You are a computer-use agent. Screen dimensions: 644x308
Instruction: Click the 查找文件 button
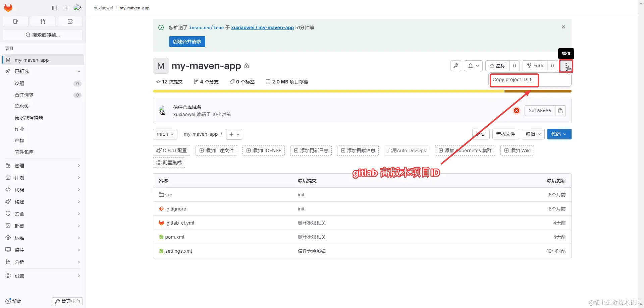point(506,134)
